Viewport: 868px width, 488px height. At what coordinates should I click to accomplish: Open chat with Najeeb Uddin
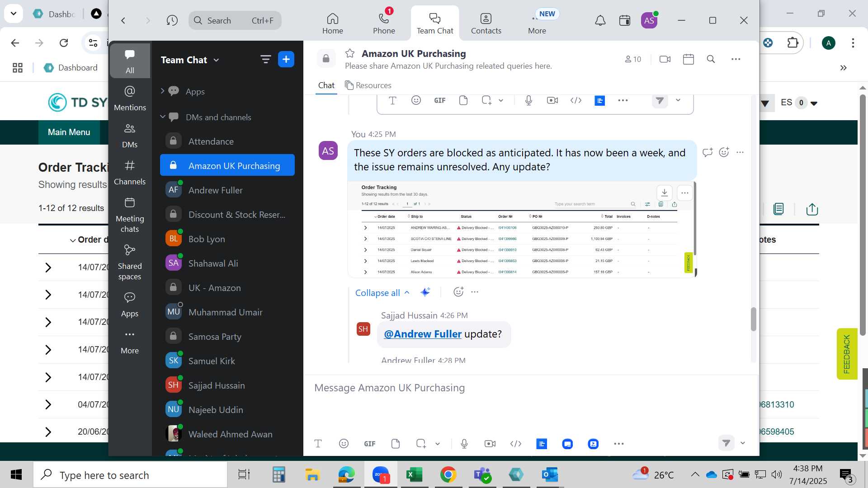pos(227,410)
